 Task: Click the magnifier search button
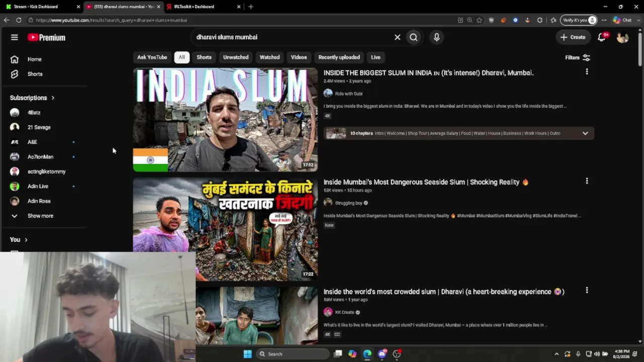414,37
